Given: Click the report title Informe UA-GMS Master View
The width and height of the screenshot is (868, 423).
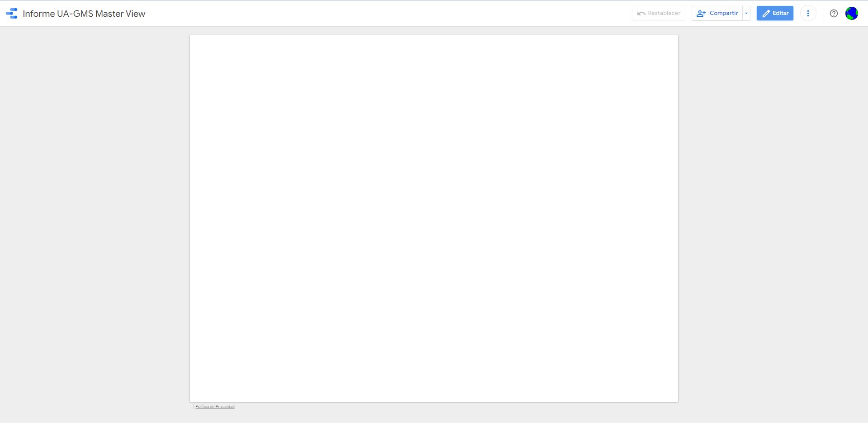Looking at the screenshot, I should (x=84, y=14).
